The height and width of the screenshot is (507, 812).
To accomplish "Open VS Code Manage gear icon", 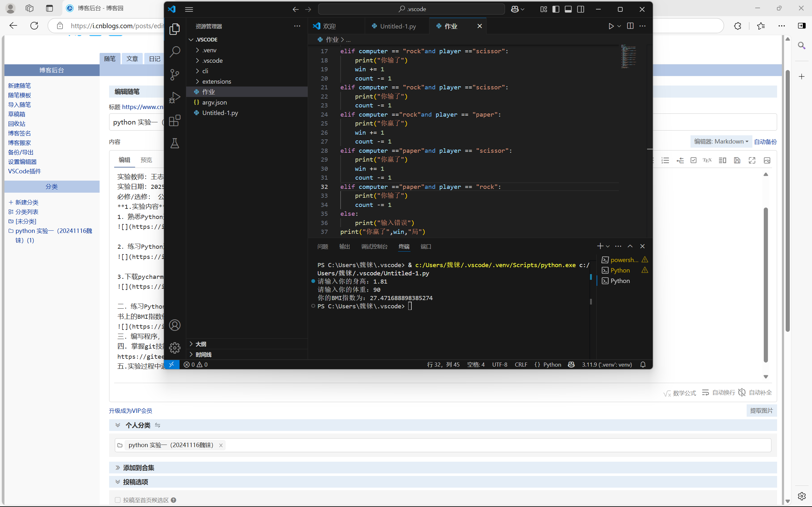I will (175, 348).
